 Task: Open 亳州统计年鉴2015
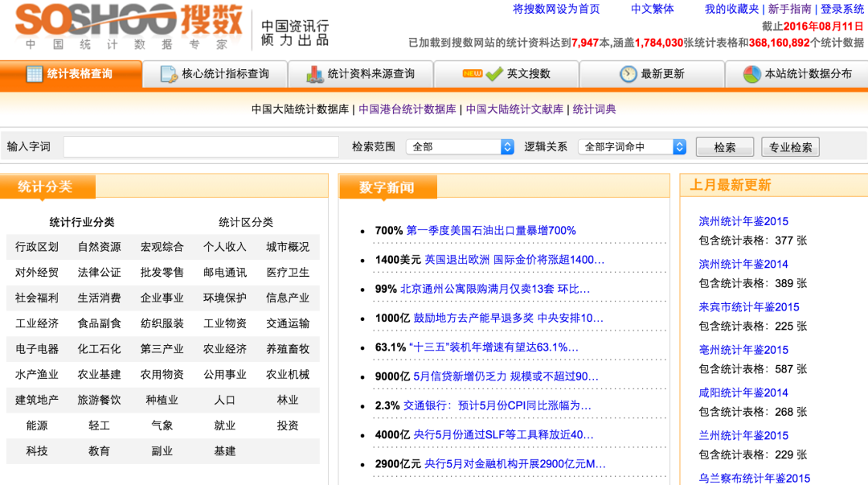[x=743, y=350]
